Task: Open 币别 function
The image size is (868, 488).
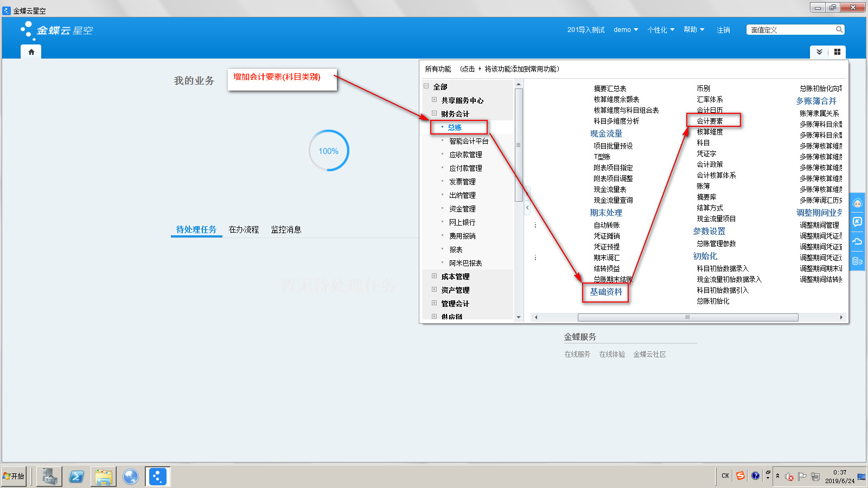Action: point(703,88)
